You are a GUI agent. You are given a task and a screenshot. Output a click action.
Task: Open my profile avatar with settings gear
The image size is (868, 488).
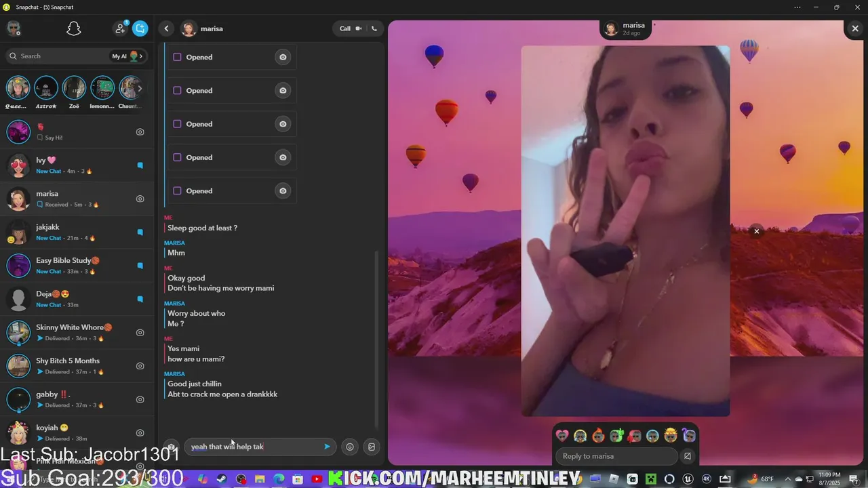pyautogui.click(x=14, y=28)
